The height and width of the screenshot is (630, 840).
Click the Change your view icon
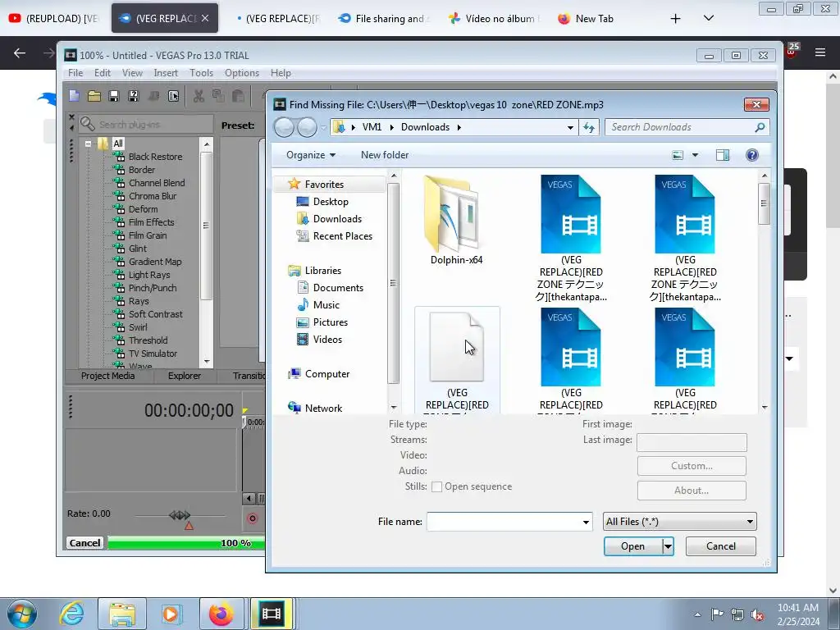(678, 155)
